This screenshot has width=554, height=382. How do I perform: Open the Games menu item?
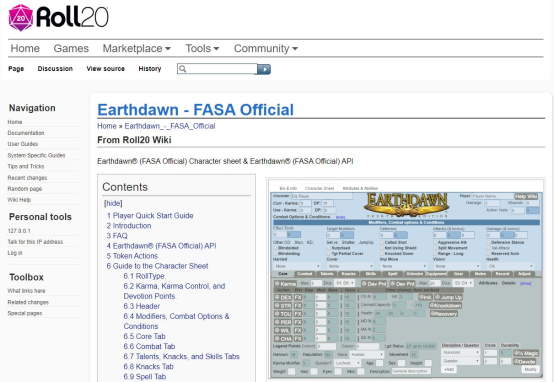71,48
